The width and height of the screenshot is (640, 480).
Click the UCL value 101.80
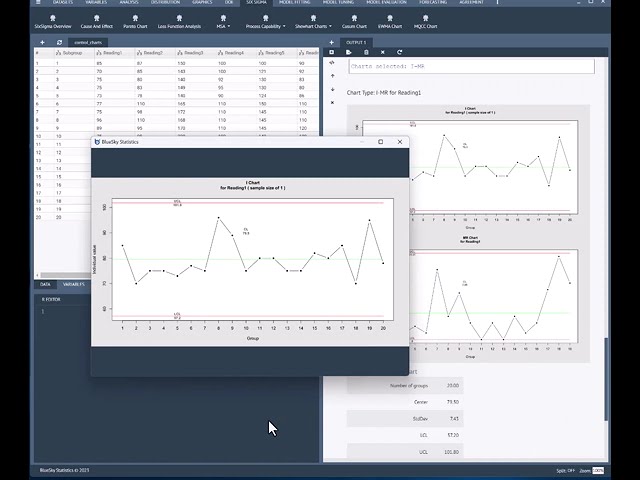451,452
